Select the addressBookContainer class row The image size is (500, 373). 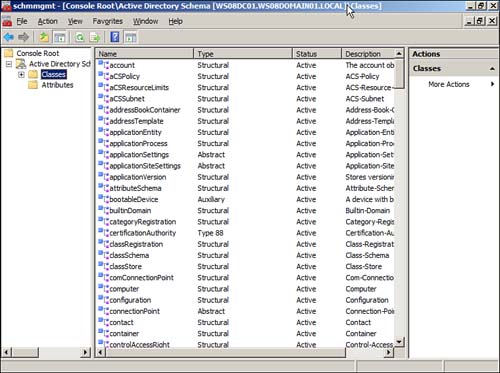coord(246,110)
